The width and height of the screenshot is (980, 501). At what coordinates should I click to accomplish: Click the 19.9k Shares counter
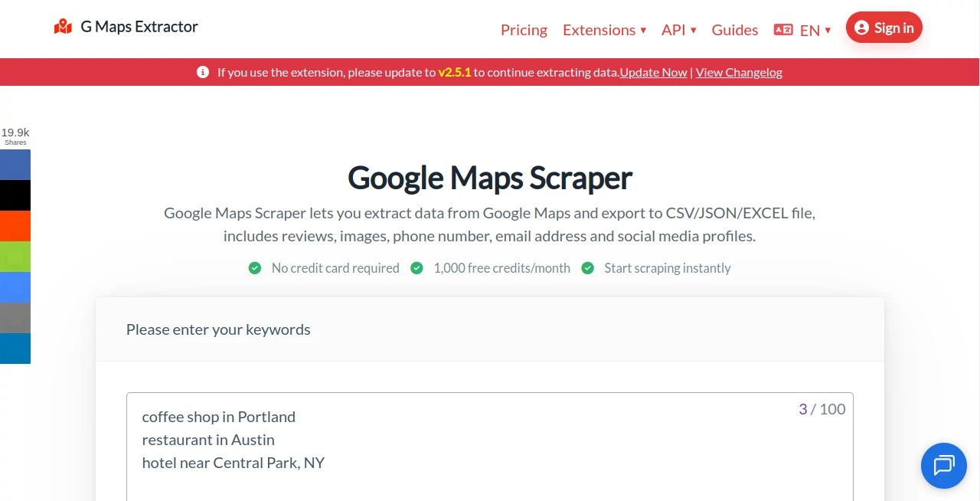click(15, 136)
